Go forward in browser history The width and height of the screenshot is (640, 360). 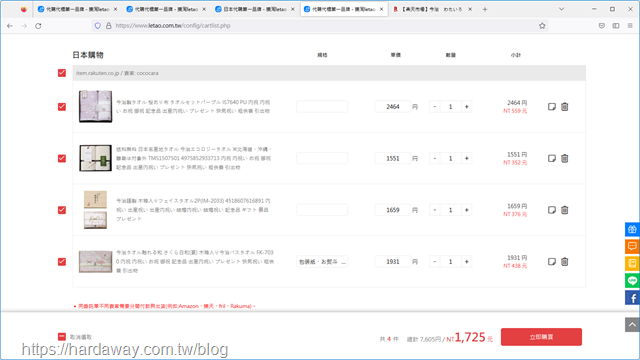tap(24, 26)
